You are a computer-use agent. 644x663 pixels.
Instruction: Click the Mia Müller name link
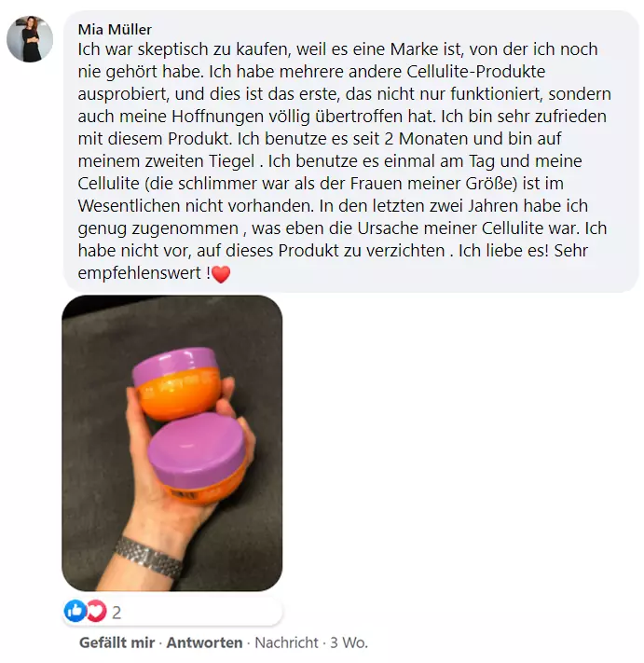pos(115,30)
